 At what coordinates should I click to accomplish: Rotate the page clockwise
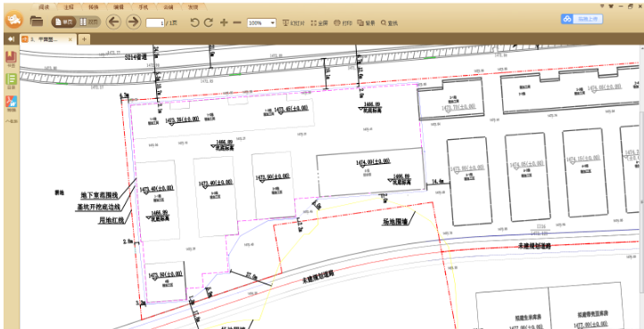[x=209, y=22]
